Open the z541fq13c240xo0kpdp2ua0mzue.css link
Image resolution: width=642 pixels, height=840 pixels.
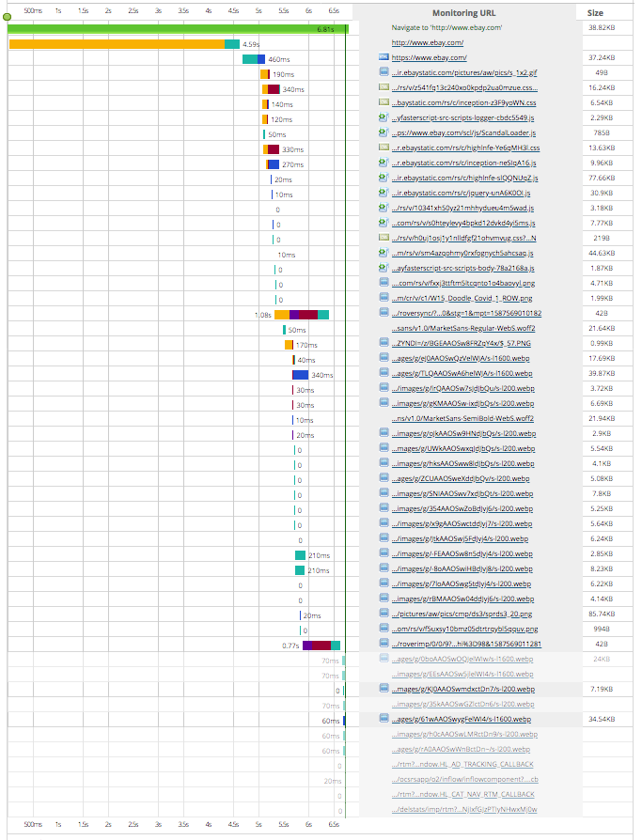464,87
